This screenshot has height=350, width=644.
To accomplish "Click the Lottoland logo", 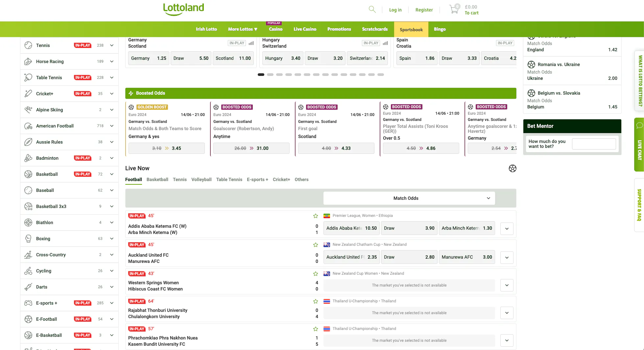I will point(183,9).
